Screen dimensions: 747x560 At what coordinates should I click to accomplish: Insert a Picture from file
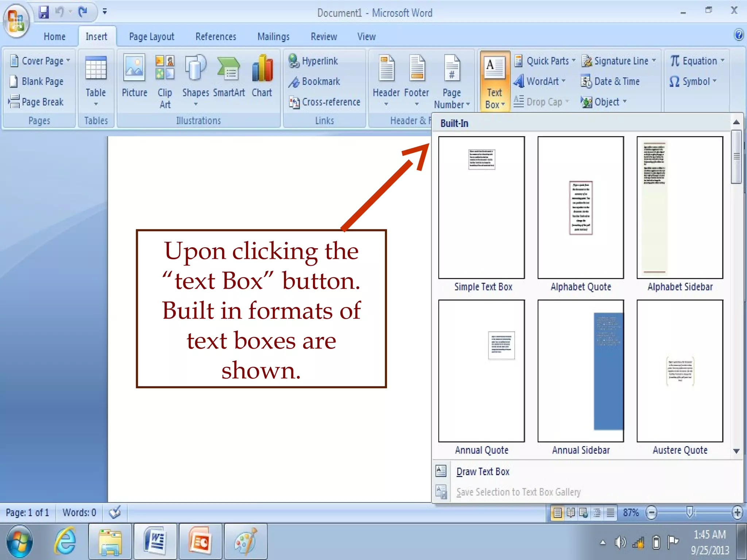click(134, 77)
